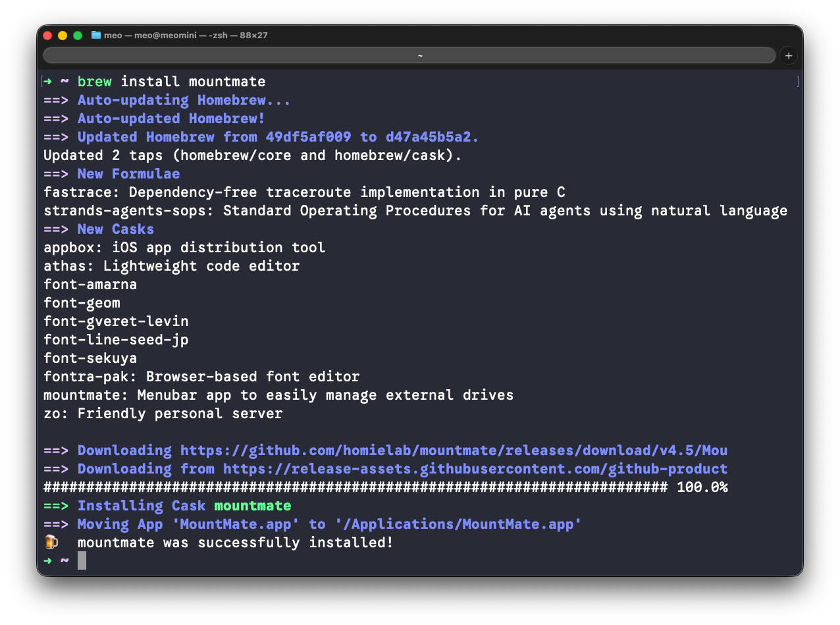The height and width of the screenshot is (625, 840).
Task: Click the "New Formulae" heading
Action: [128, 174]
